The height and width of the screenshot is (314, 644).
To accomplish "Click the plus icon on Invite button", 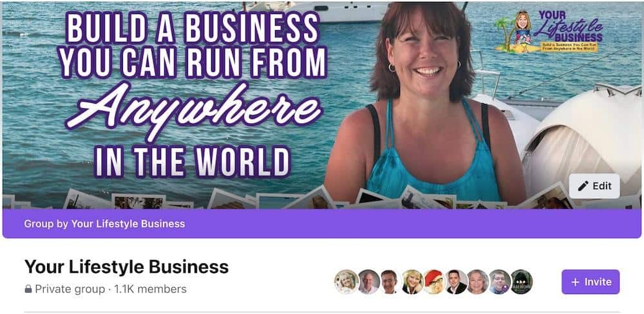I will pyautogui.click(x=575, y=282).
